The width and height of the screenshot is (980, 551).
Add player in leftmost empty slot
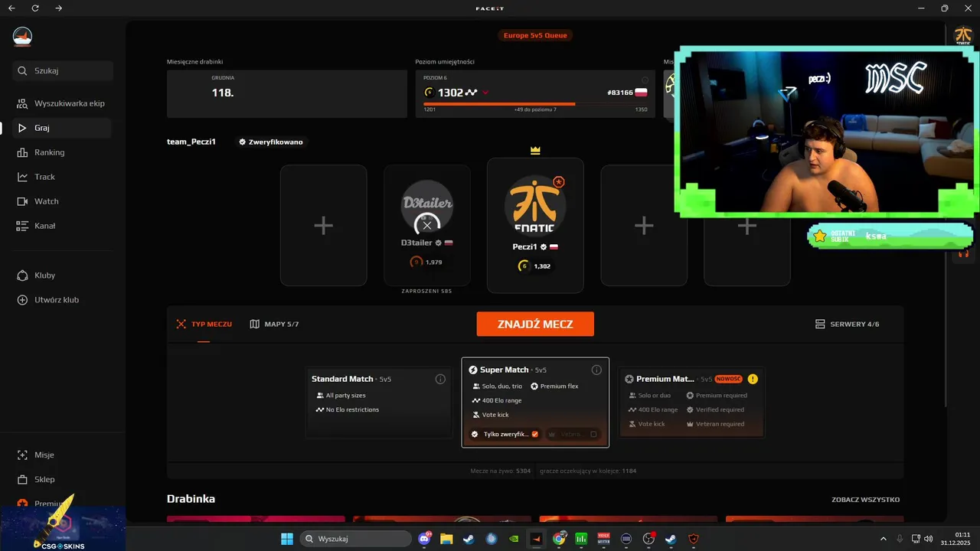323,226
